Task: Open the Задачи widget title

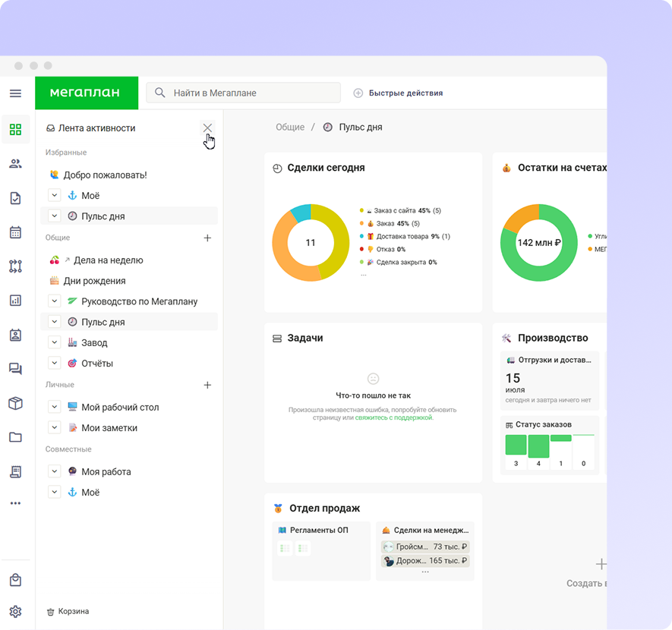Action: coord(304,338)
